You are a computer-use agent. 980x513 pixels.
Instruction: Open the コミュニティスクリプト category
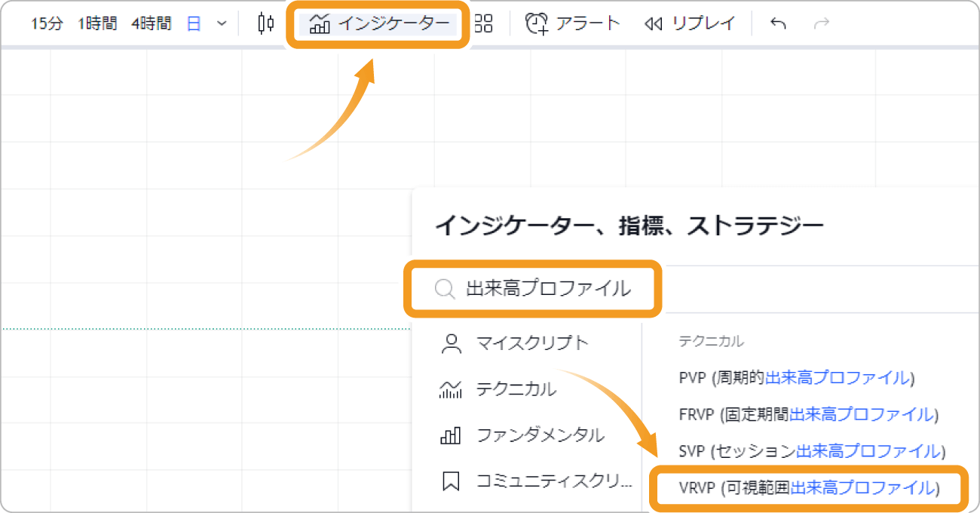(x=537, y=481)
